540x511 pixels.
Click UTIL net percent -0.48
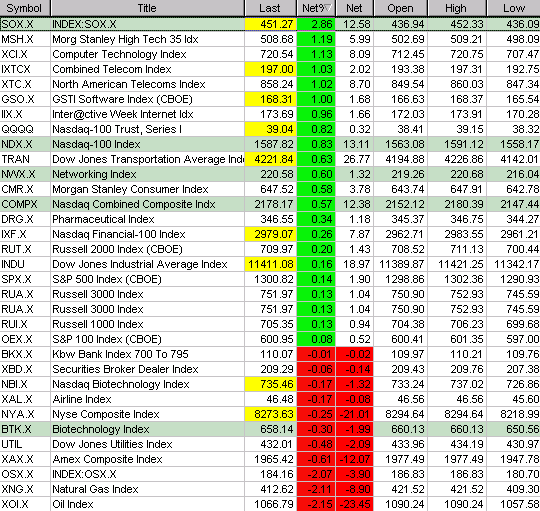pyautogui.click(x=316, y=444)
